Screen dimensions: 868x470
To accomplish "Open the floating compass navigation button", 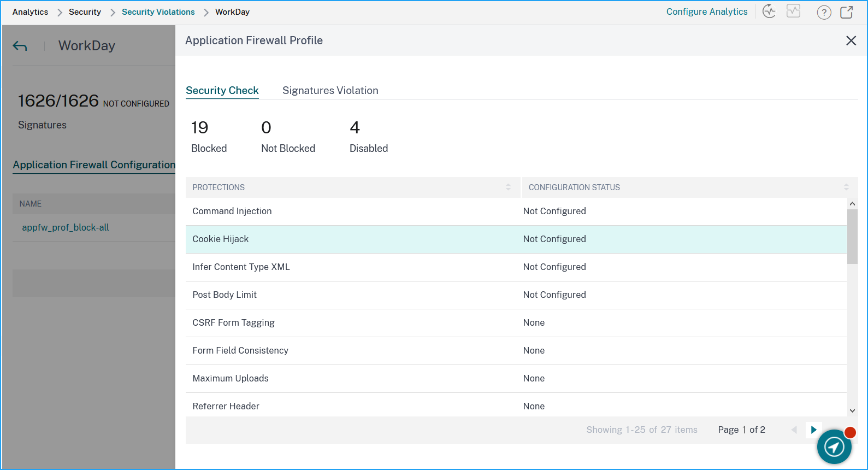I will tap(834, 446).
